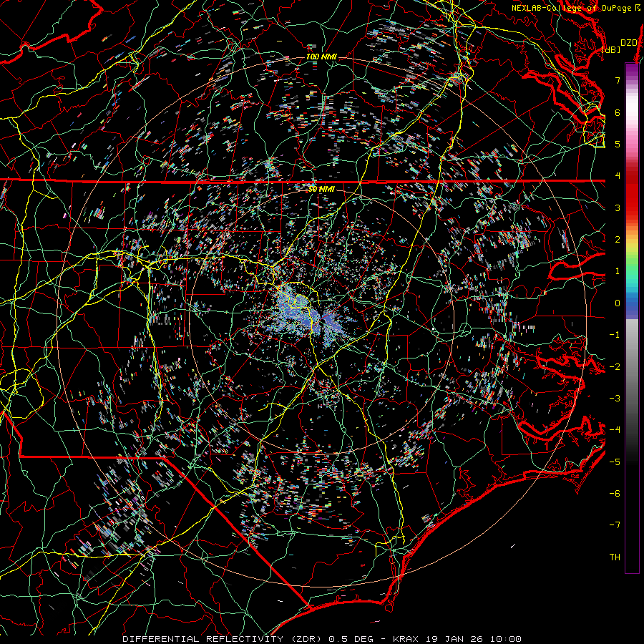Click the 7 value on color scale
The image size is (644, 644).
(618, 80)
